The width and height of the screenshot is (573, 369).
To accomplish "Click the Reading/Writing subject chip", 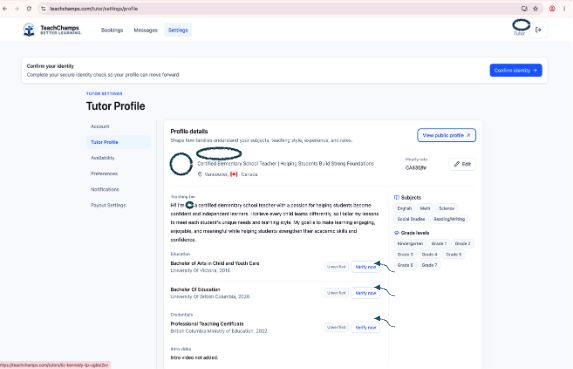I will (x=449, y=219).
